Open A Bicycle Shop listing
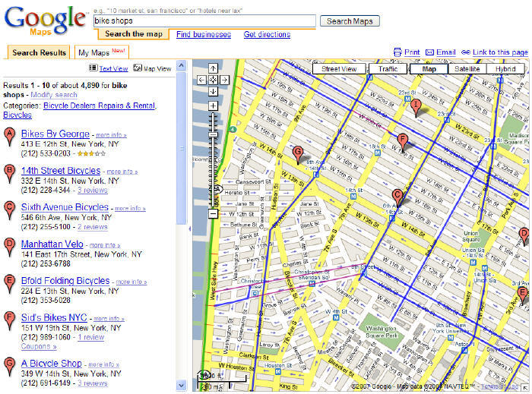532x394 pixels. coord(51,363)
